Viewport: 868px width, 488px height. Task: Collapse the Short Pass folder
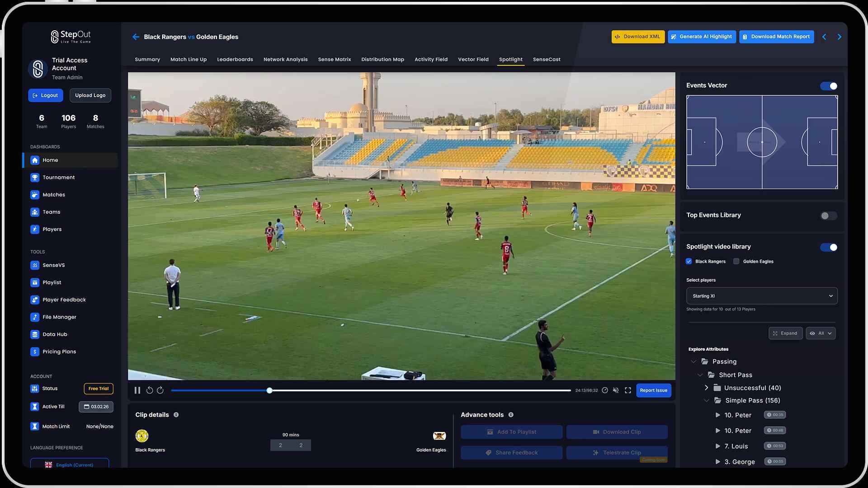pyautogui.click(x=700, y=375)
